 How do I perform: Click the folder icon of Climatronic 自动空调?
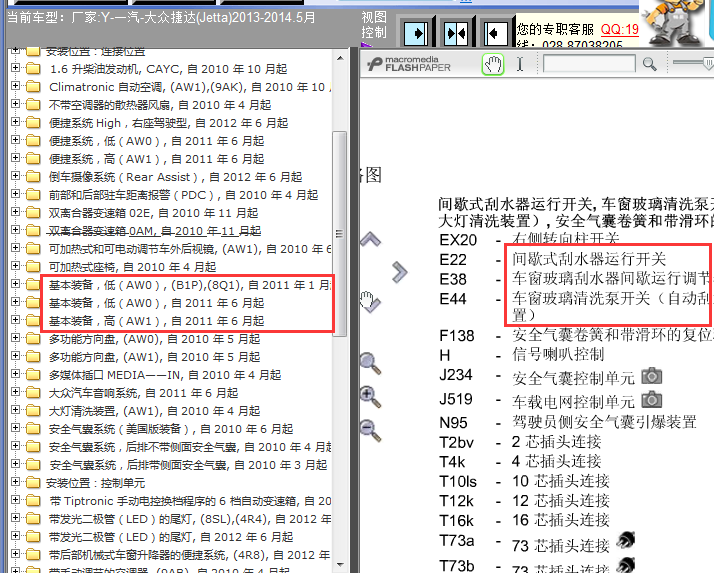click(x=33, y=87)
